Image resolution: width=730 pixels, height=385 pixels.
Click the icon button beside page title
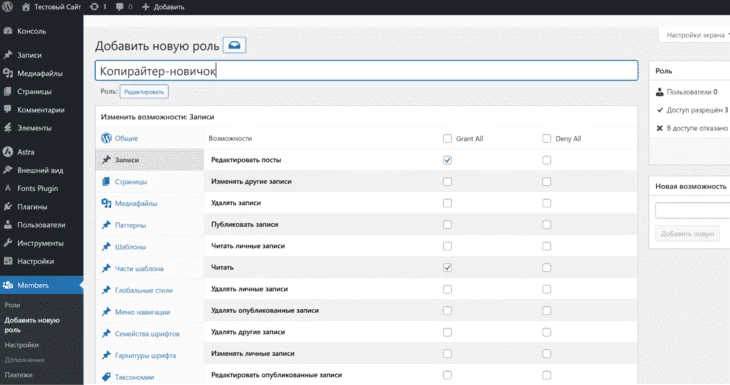coord(234,45)
